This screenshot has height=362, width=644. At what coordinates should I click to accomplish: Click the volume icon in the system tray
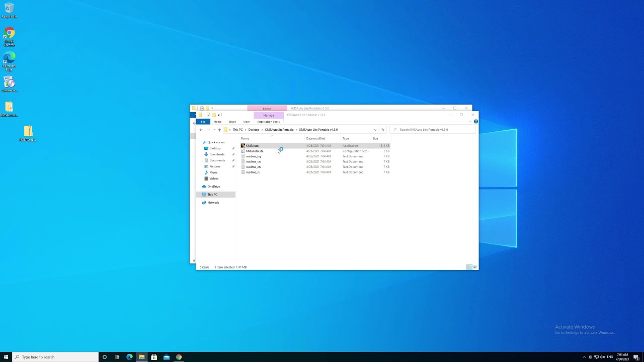tap(603, 357)
